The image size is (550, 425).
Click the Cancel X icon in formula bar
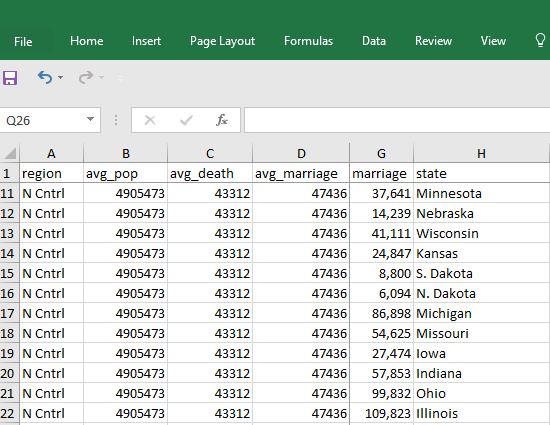150,120
